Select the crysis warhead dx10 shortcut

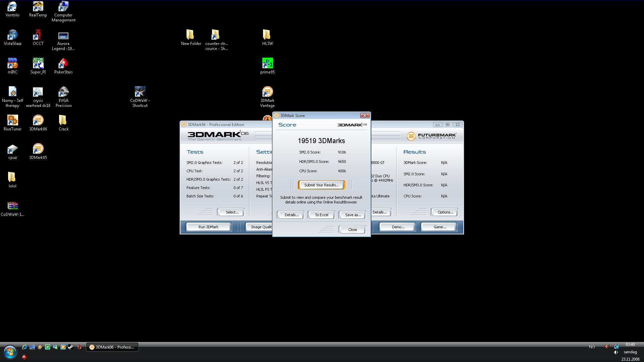coord(38,97)
